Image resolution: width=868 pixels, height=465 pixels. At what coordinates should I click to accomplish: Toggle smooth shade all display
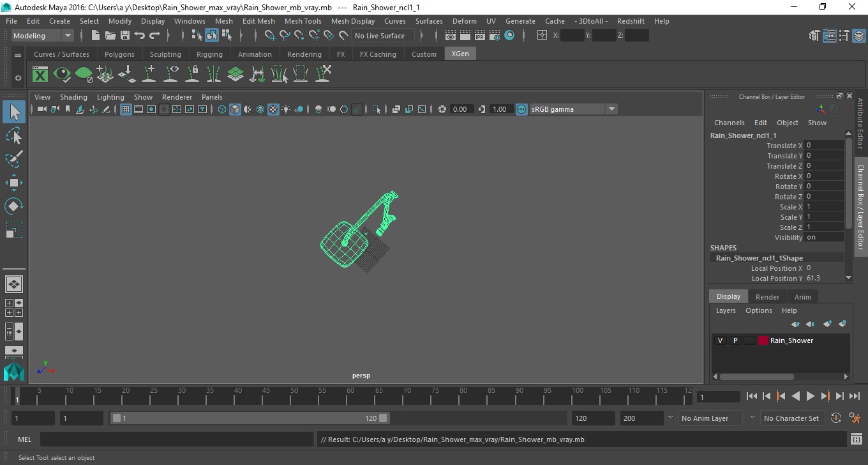pyautogui.click(x=235, y=109)
